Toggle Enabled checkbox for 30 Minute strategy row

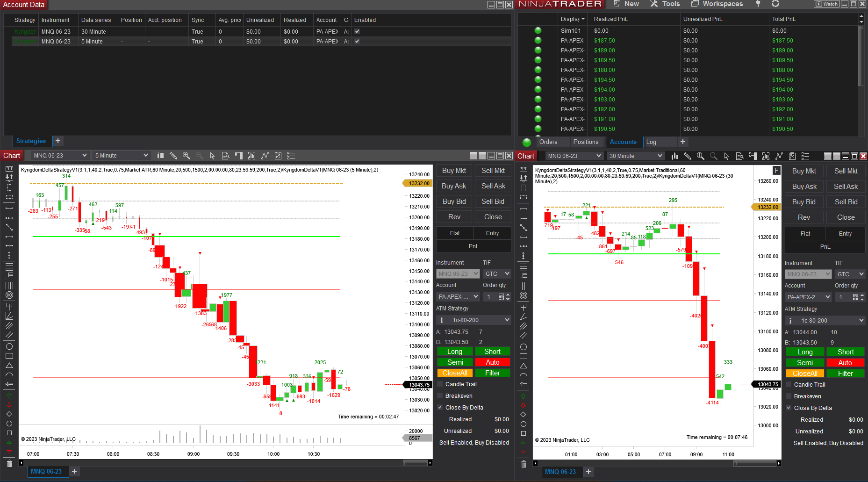(357, 31)
